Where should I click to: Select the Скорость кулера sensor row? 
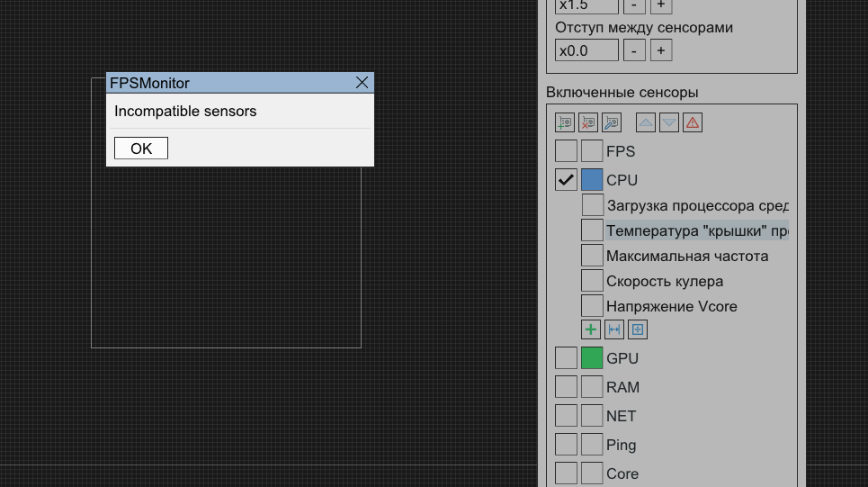[665, 281]
